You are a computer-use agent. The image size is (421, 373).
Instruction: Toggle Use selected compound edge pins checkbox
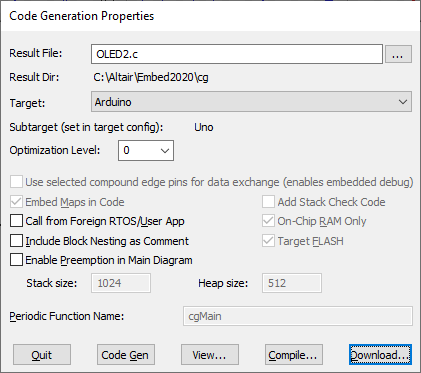coord(16,182)
